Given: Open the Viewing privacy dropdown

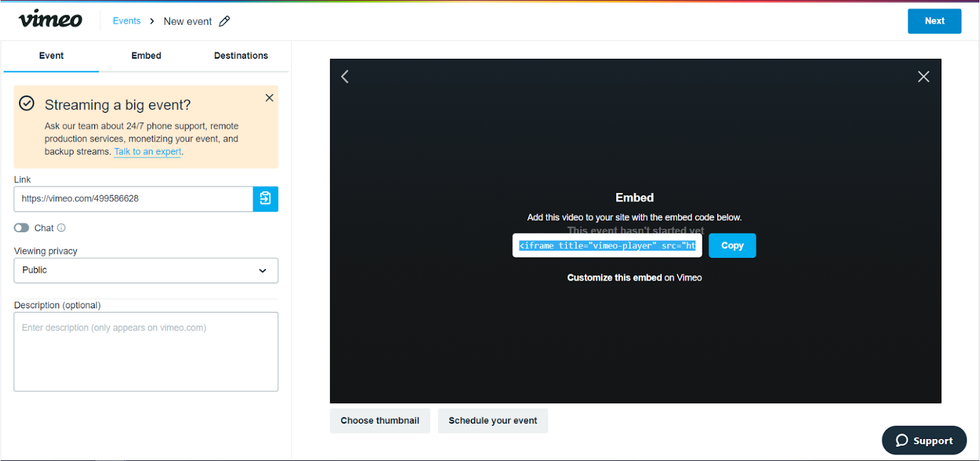Looking at the screenshot, I should [146, 270].
